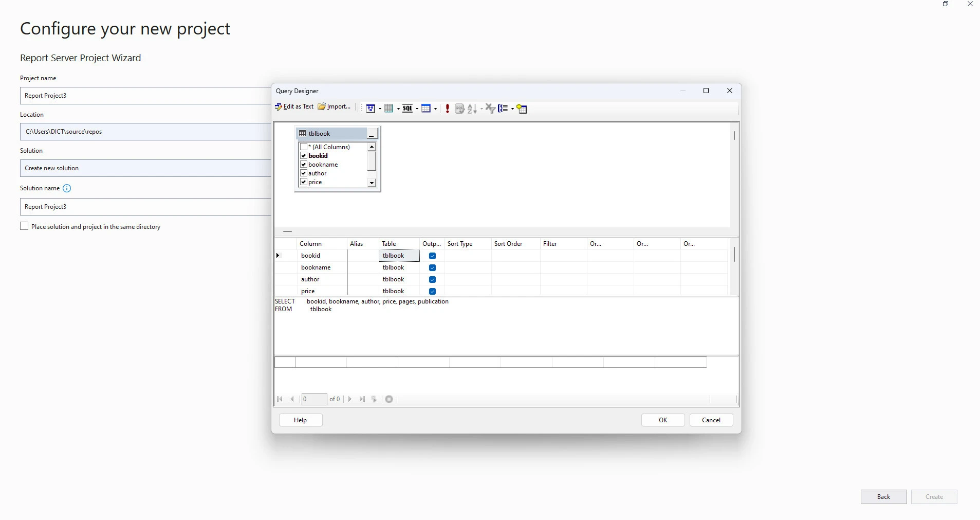Uncheck the author column checkbox
980x520 pixels.
click(x=304, y=173)
